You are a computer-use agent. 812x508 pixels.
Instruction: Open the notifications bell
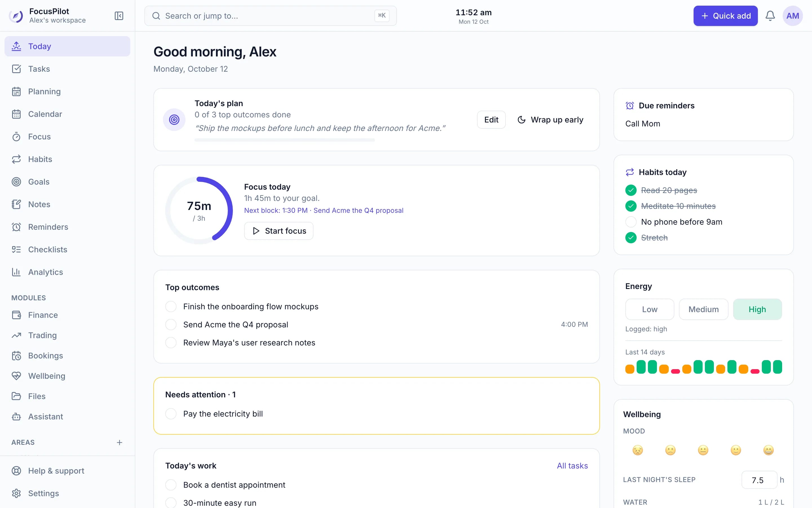tap(770, 16)
